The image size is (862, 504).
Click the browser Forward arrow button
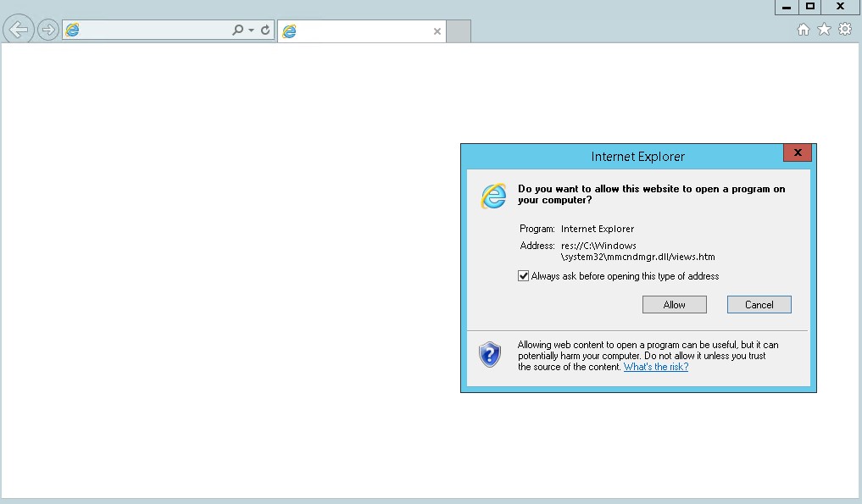coord(48,30)
